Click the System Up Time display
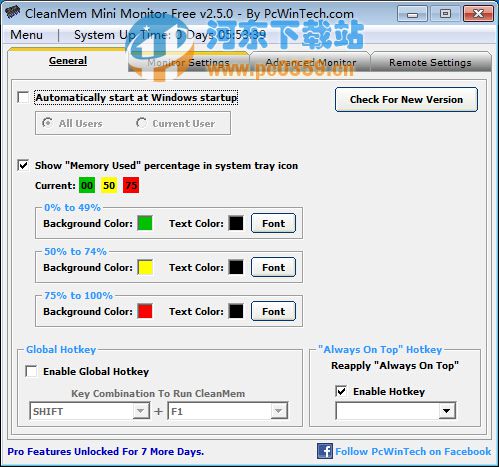The image size is (499, 467). click(x=170, y=35)
